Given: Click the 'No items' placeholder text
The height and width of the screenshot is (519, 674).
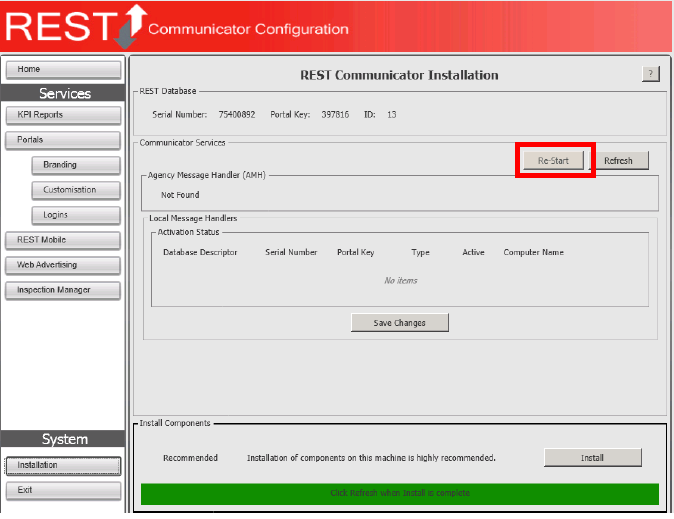Looking at the screenshot, I should [401, 280].
